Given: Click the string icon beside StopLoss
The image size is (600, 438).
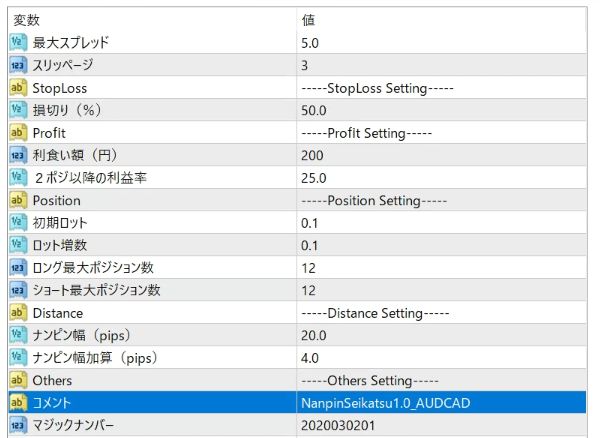Looking at the screenshot, I should coord(17,88).
